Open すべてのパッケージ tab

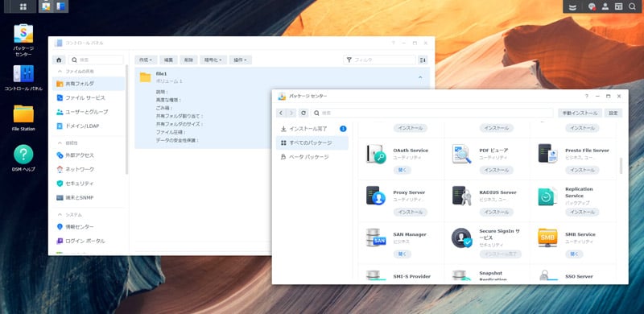coord(312,143)
